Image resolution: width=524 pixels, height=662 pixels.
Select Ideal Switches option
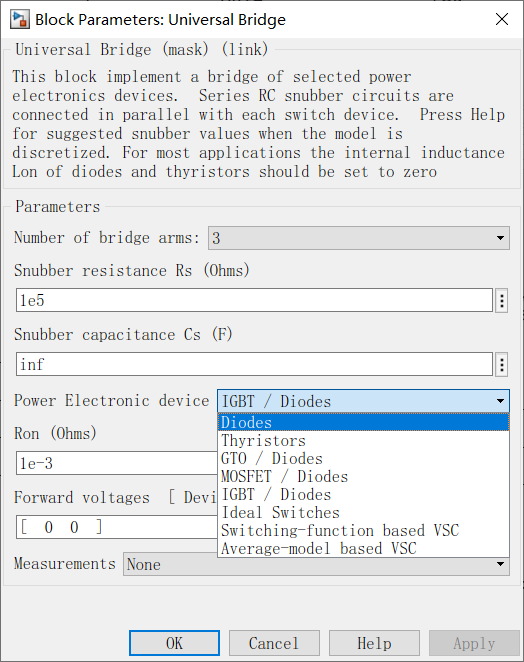[x=363, y=513]
